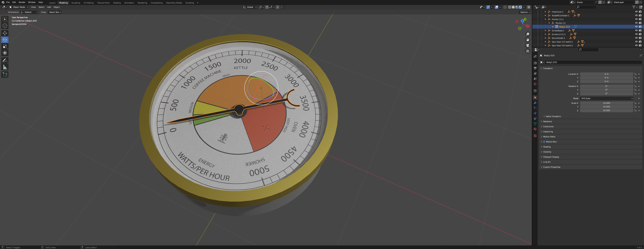The image size is (644, 249).
Task: Open the Render menu
Action: click(x=22, y=2)
